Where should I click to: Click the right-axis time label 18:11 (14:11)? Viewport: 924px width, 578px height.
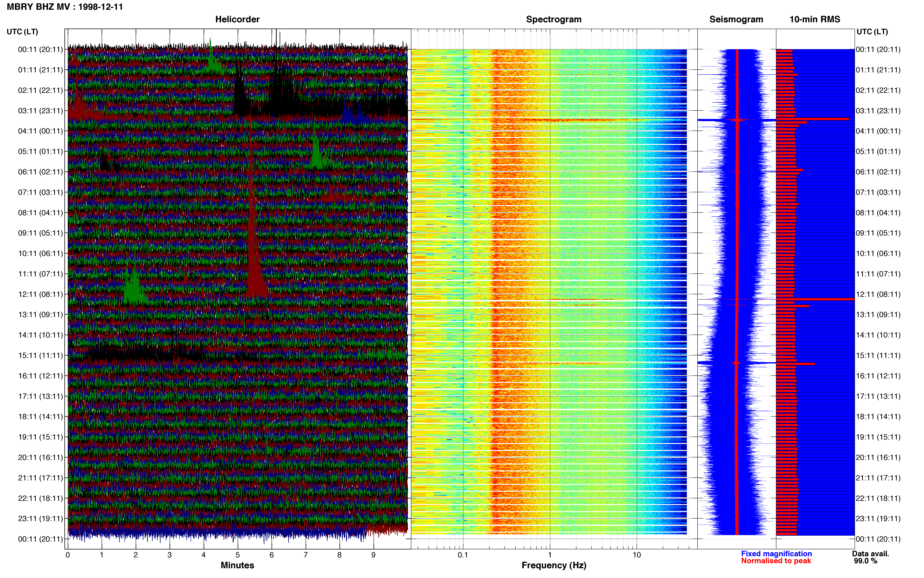click(878, 417)
